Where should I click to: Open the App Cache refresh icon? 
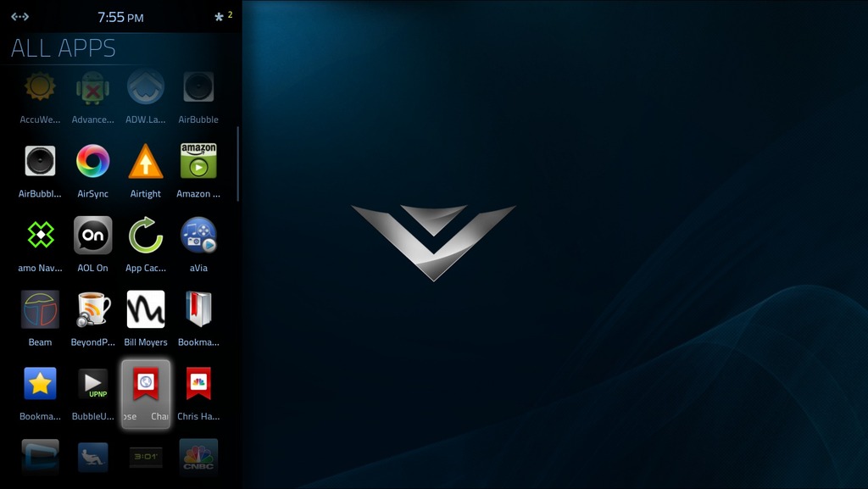click(145, 236)
